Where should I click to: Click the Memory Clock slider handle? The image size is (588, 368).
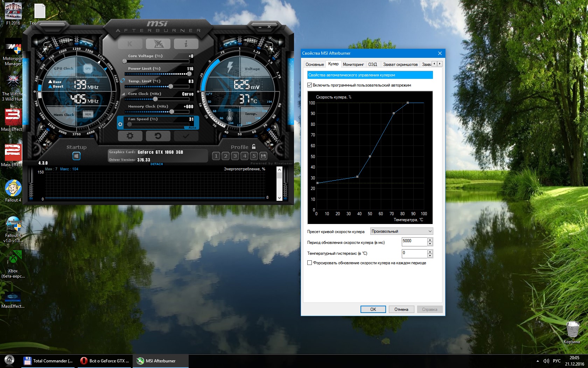[171, 112]
